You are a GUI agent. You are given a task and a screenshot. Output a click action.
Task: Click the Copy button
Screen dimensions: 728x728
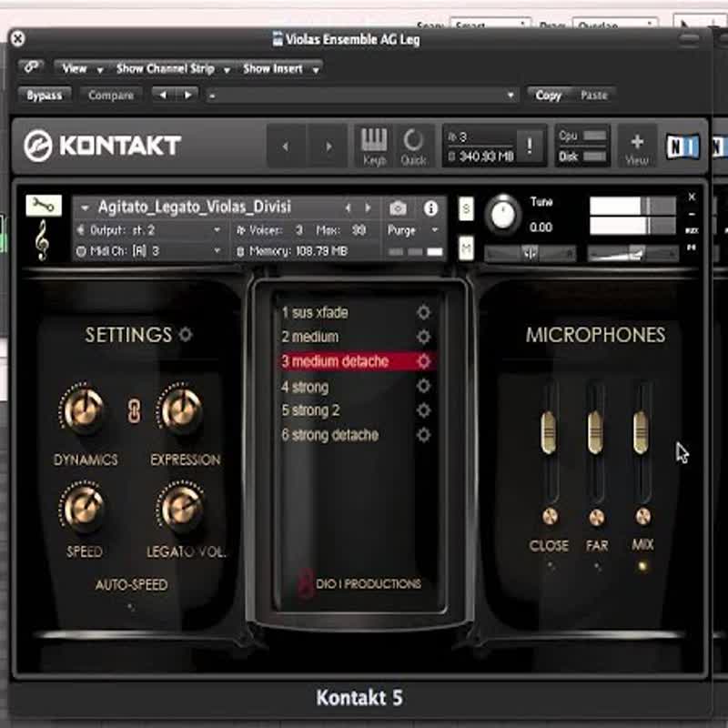(x=549, y=96)
